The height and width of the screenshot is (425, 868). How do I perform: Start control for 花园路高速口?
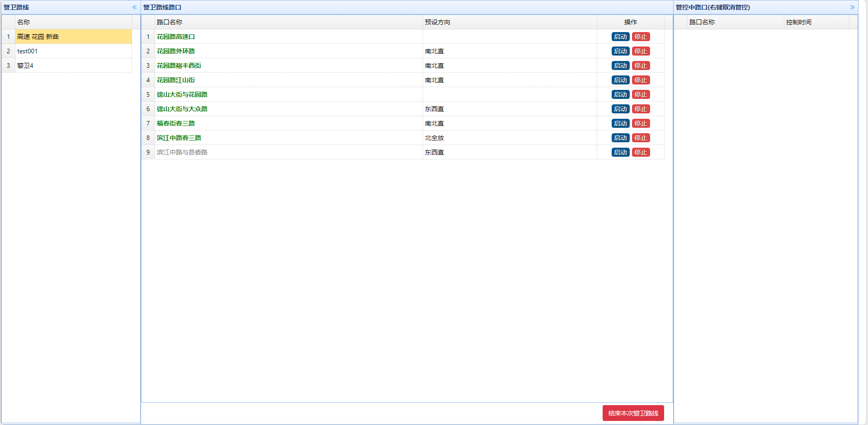point(620,37)
